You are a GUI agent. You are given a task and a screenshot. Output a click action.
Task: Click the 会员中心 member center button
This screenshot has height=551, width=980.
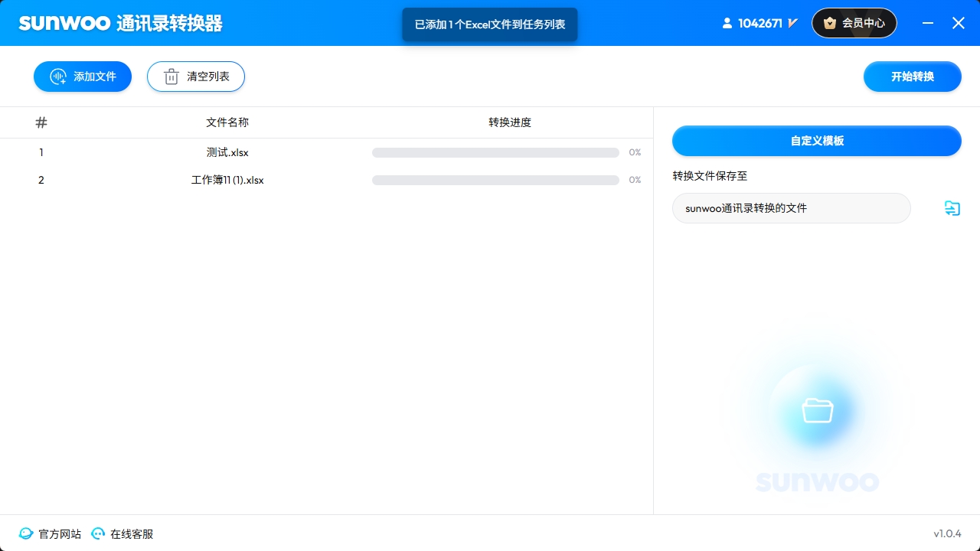(x=854, y=23)
